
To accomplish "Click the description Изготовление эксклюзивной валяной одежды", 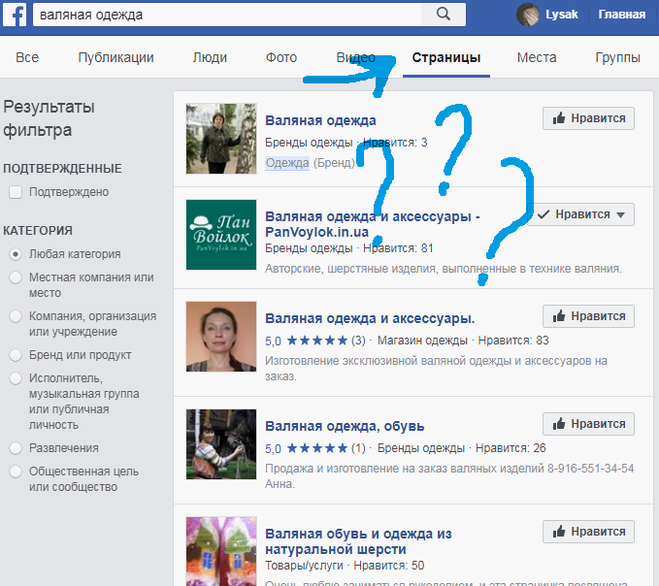I will click(x=436, y=368).
